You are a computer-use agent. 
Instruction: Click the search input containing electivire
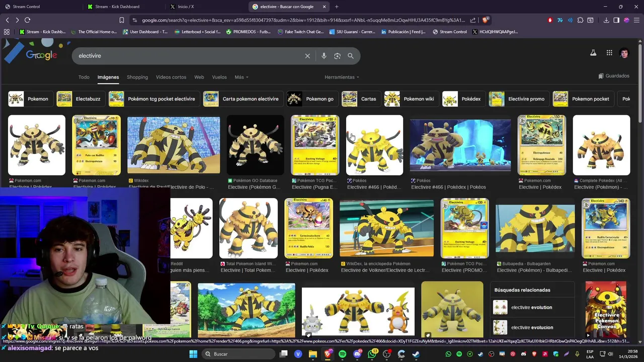click(189, 56)
